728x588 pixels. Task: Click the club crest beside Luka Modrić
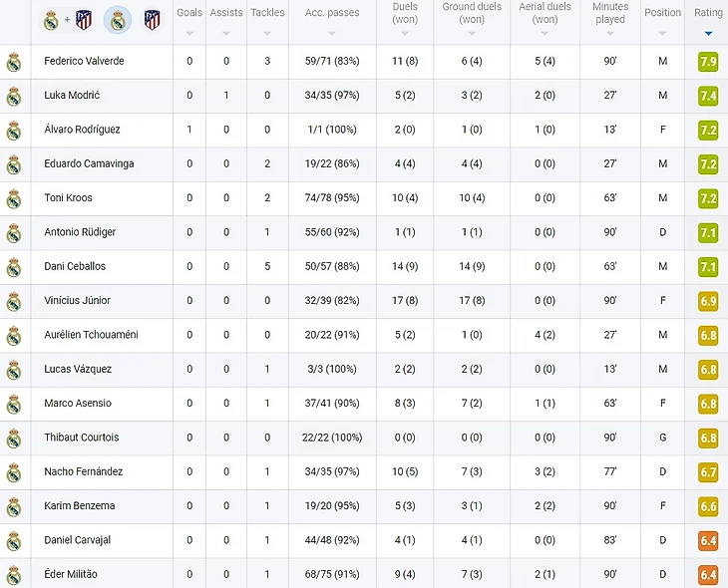(x=14, y=96)
